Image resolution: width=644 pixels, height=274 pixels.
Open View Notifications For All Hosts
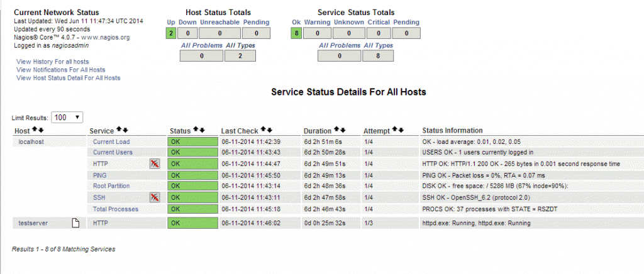(61, 70)
